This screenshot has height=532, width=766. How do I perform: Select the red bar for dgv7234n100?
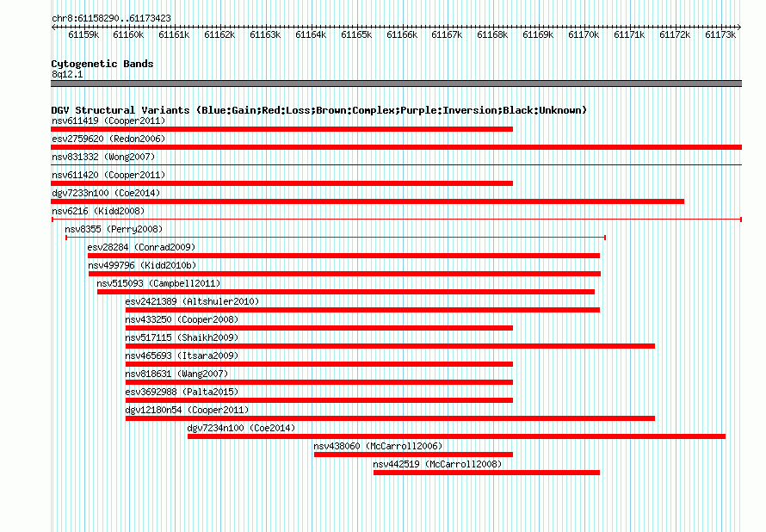coord(456,436)
